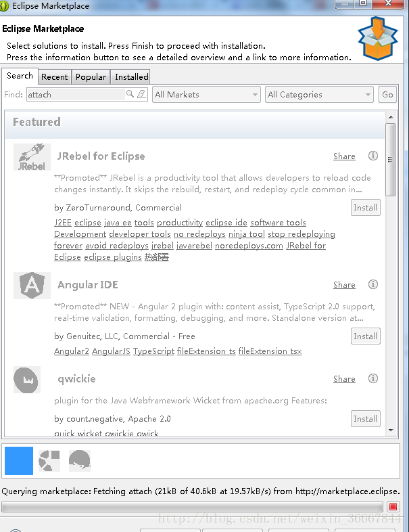Click 'by count.negative, Apache 2.0' text
Screen dimensions: 409x532
(112, 419)
